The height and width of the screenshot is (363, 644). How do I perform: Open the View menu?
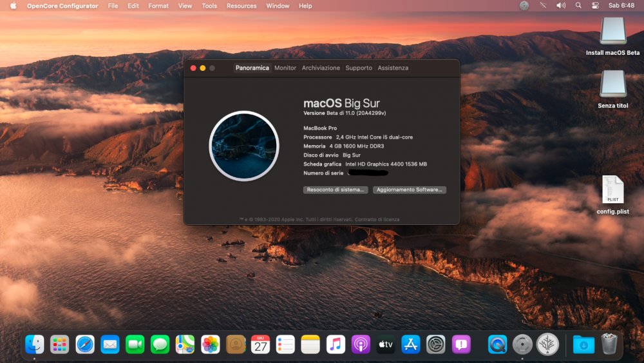185,6
